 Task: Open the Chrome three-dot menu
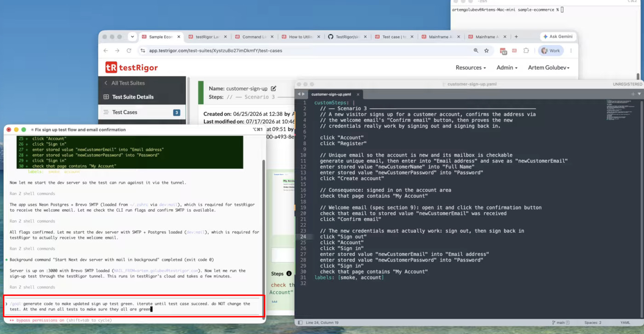pos(571,51)
